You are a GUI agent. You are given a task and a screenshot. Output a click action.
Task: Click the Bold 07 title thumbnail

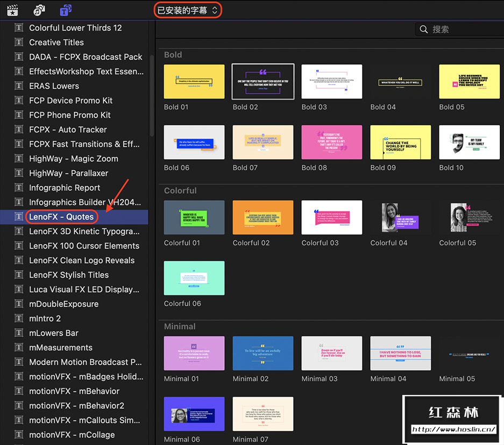pyautogui.click(x=263, y=142)
